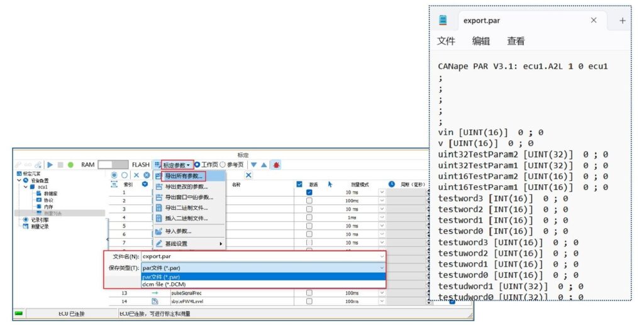Uncheck the activation checkbox in row 1
The width and height of the screenshot is (644, 325).
pos(309,192)
